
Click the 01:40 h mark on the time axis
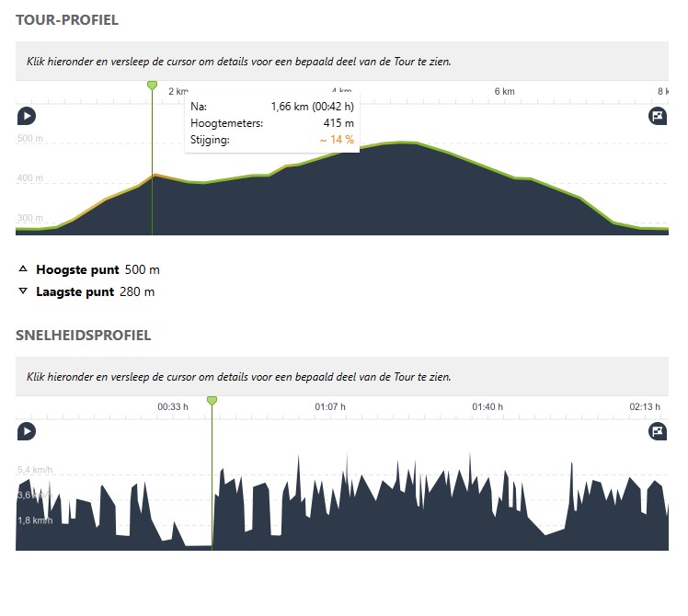click(x=487, y=406)
